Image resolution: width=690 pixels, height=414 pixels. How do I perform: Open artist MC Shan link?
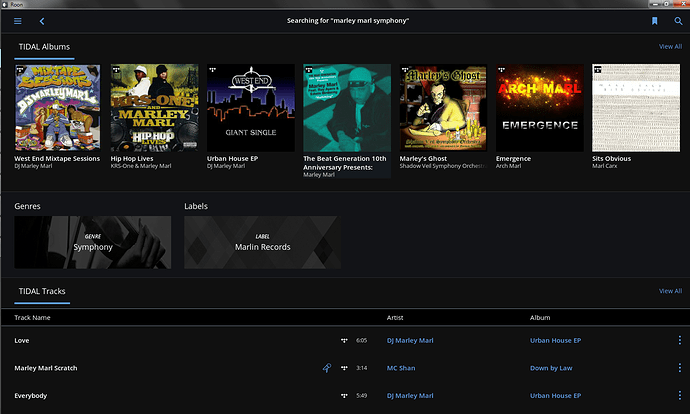[x=401, y=368]
